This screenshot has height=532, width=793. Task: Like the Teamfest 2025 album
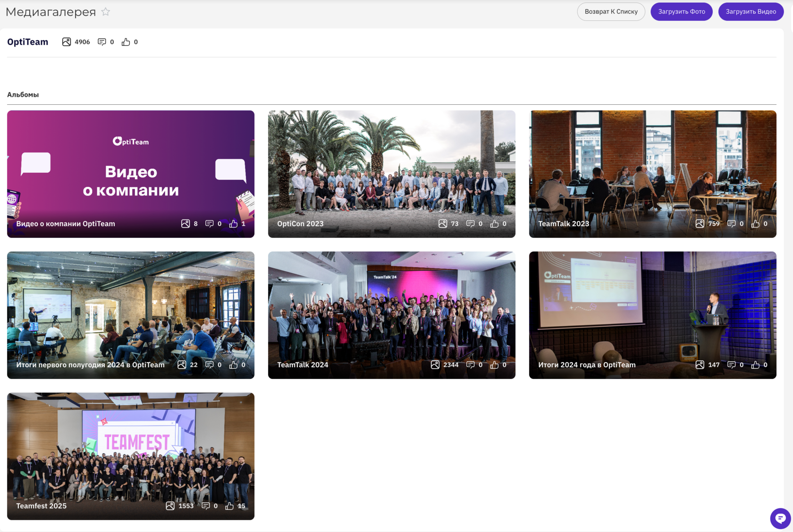(229, 506)
